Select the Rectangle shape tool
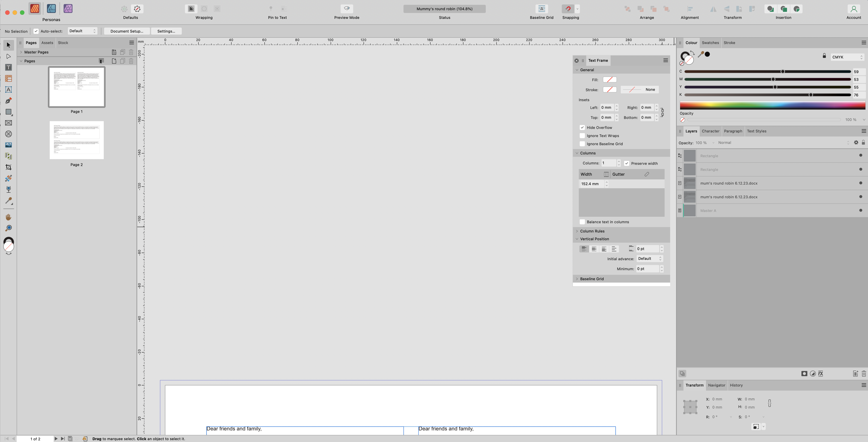The image size is (868, 442). click(x=9, y=112)
